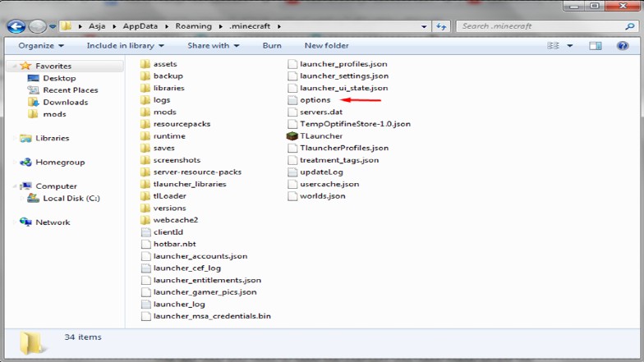Click AppData in the address breadcrumb
Screen dimensions: 644x362
click(140, 26)
